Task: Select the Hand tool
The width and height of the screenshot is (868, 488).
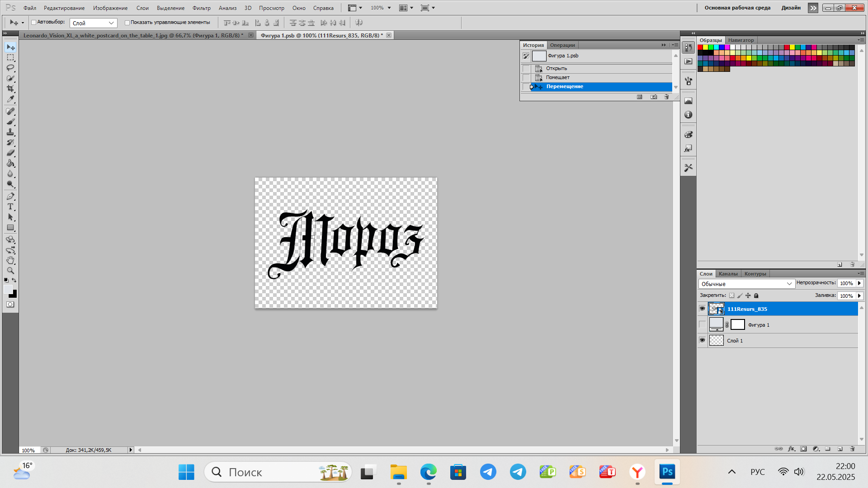Action: 10,260
